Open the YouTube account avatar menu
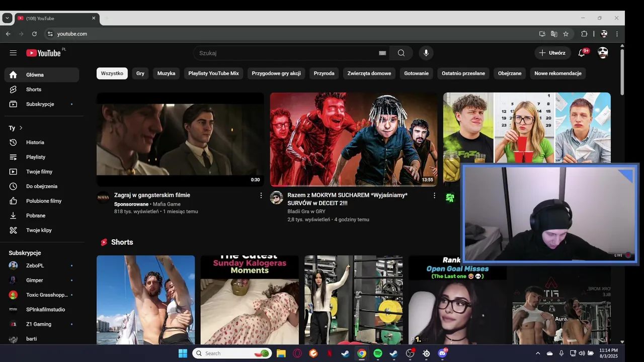 [603, 53]
